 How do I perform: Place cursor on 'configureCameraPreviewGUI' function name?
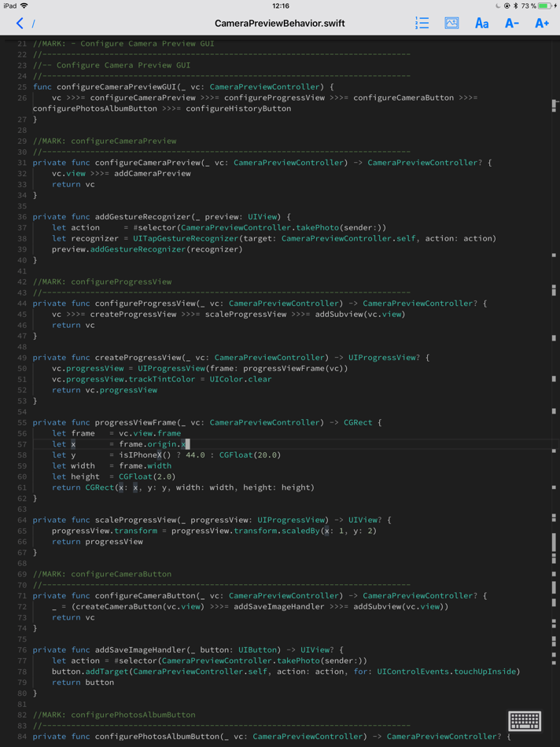tap(116, 86)
